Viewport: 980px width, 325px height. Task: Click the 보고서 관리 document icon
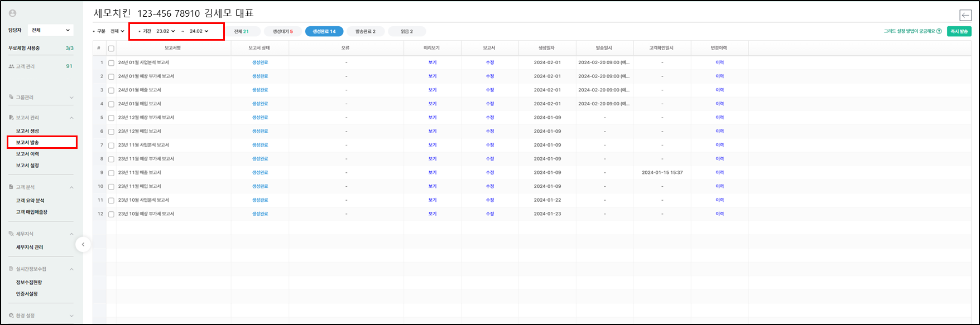11,118
